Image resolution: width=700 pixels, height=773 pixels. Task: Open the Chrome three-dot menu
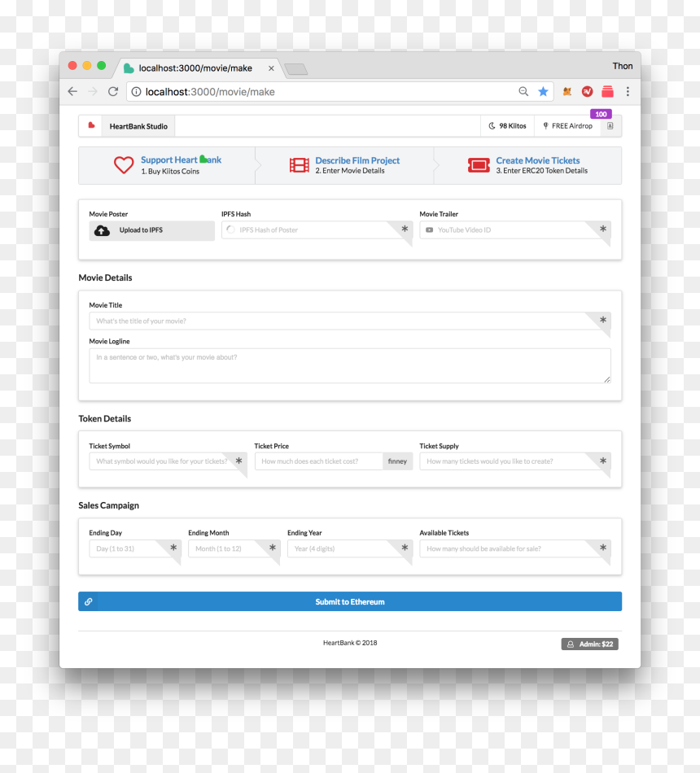628,91
